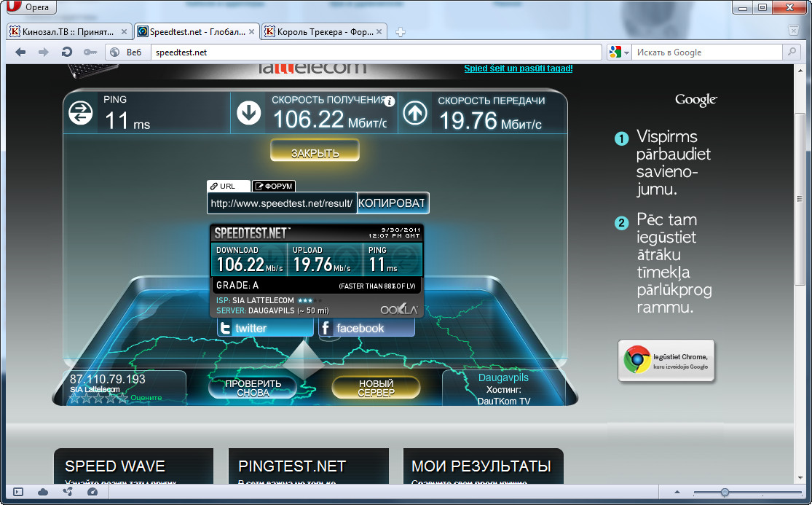Click the Google logo in the ad
812x505 pixels.
(696, 100)
